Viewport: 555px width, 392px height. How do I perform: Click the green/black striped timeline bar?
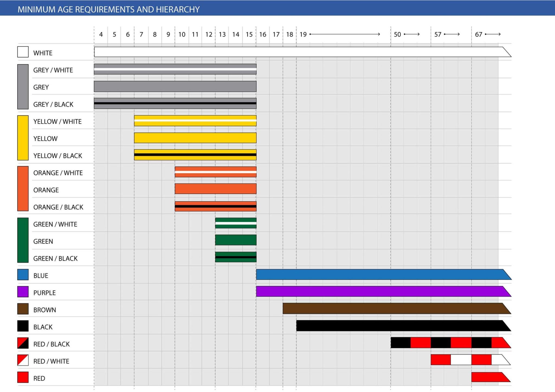coord(236,257)
